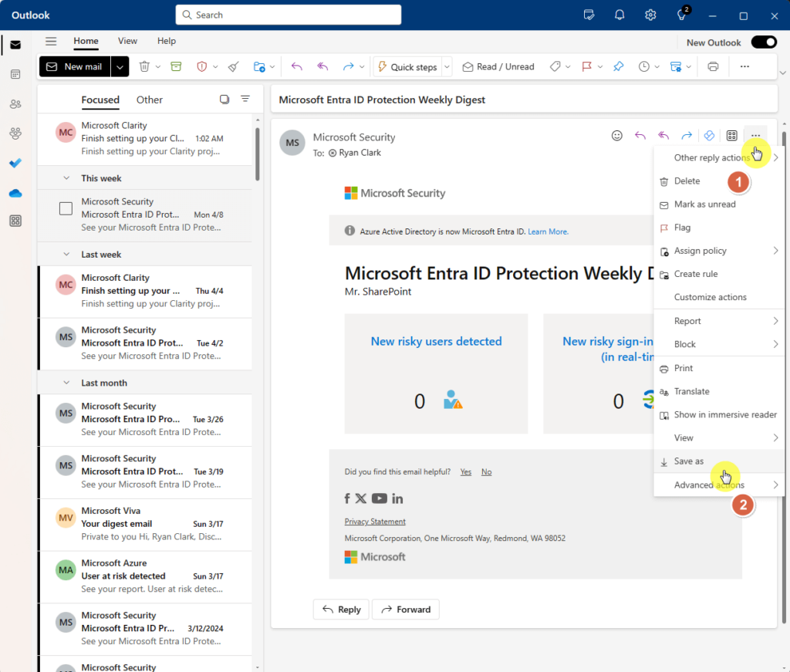Click the select-all messages icon in list header
Image resolution: width=790 pixels, height=672 pixels.
click(225, 100)
